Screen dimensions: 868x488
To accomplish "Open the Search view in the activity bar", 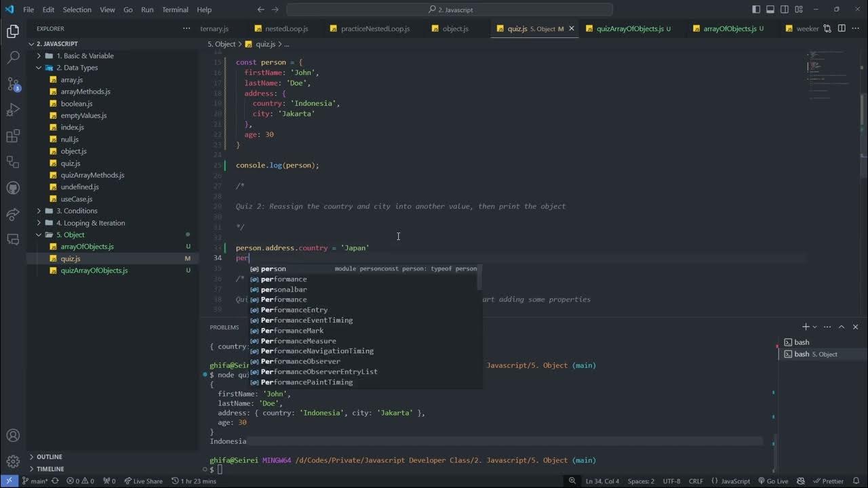I will click(13, 58).
